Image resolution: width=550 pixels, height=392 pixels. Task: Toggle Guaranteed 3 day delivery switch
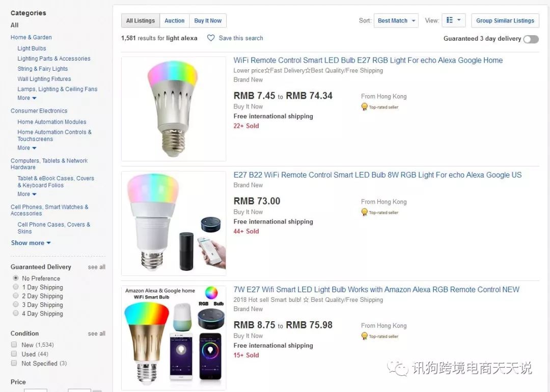pos(530,39)
